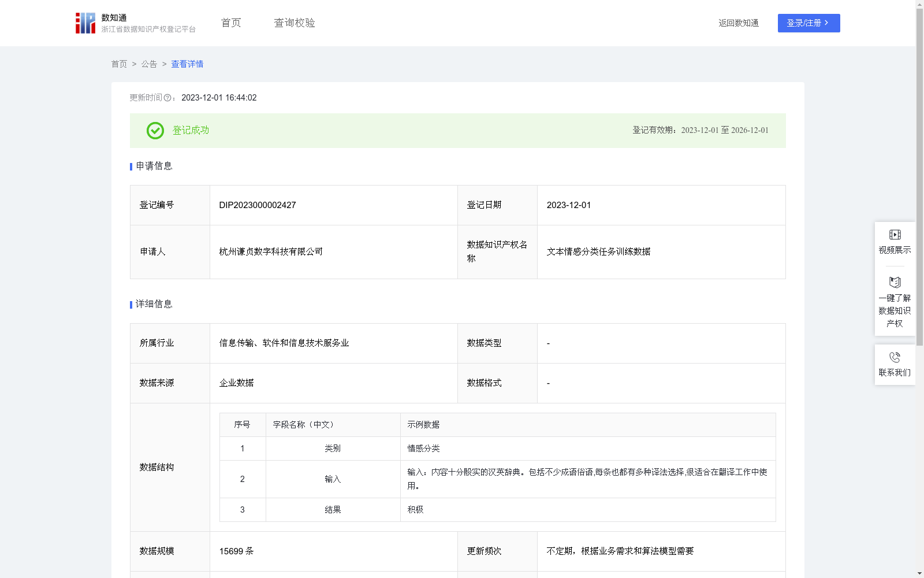
Task: Click the 结果 field name cell
Action: (333, 510)
